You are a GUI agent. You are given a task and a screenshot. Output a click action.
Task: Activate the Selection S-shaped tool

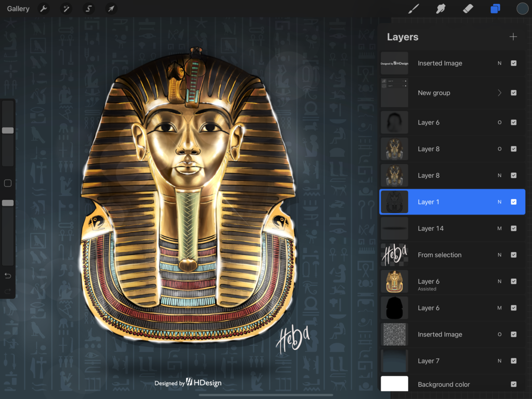(88, 8)
